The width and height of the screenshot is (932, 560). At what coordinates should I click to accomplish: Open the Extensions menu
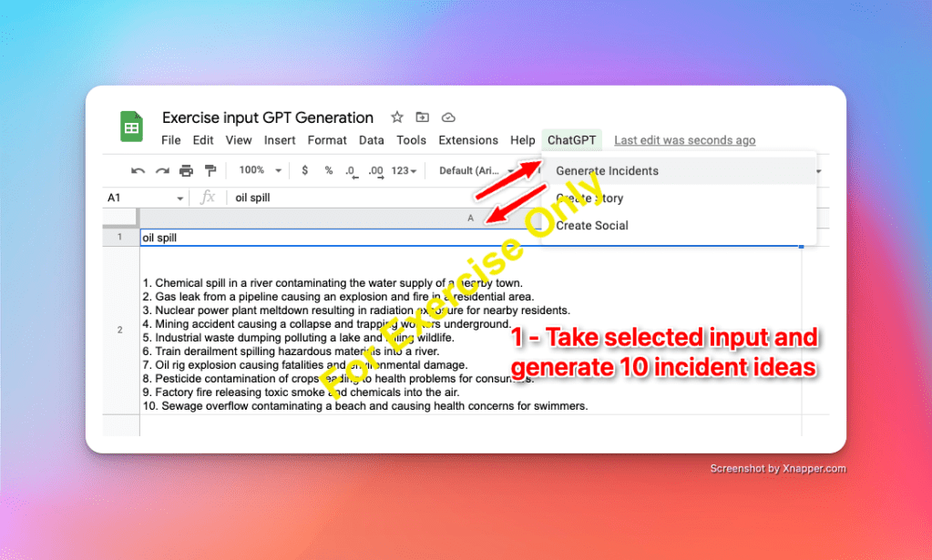tap(468, 140)
